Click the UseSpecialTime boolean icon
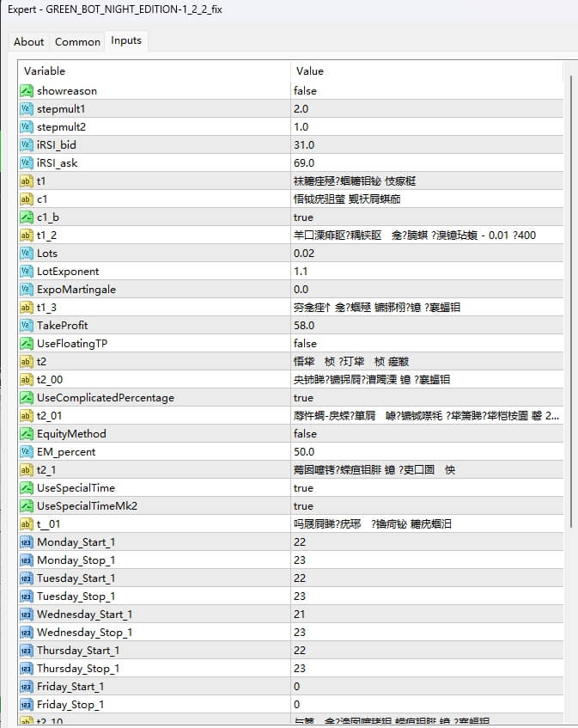Image resolution: width=578 pixels, height=728 pixels. pyautogui.click(x=27, y=488)
